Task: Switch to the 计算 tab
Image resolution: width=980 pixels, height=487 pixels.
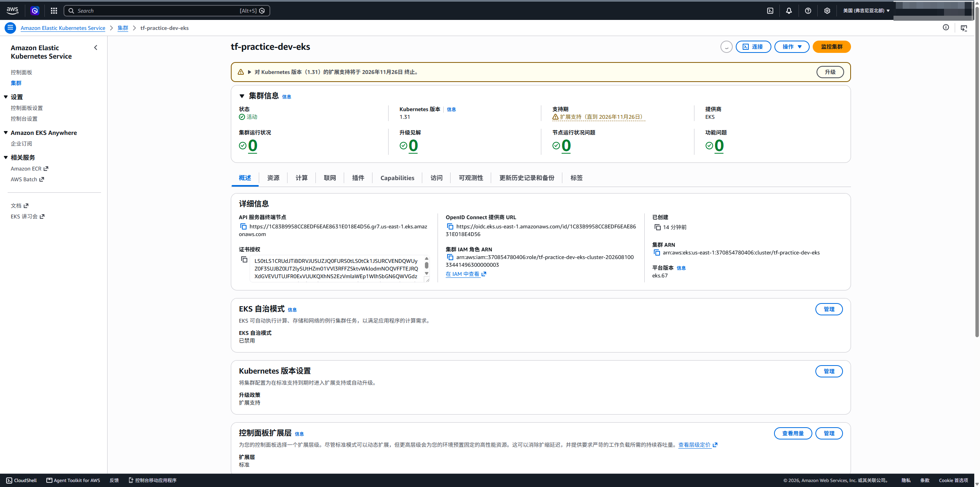Action: click(x=302, y=178)
